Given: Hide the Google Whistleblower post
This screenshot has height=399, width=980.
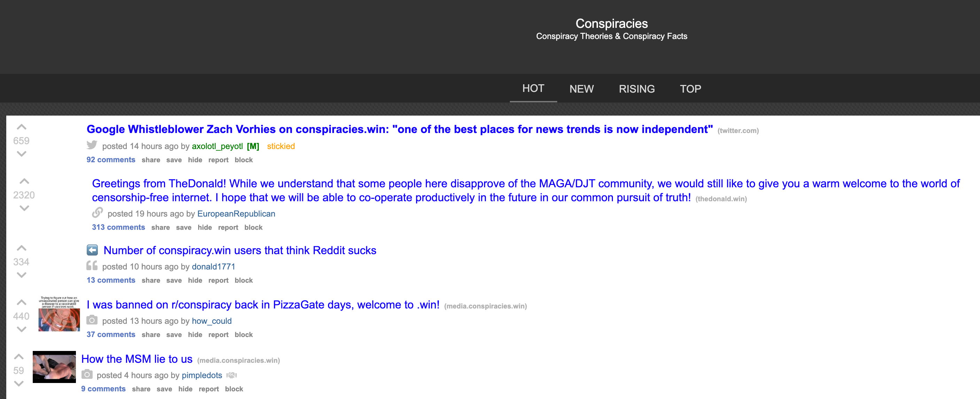Looking at the screenshot, I should [x=195, y=160].
